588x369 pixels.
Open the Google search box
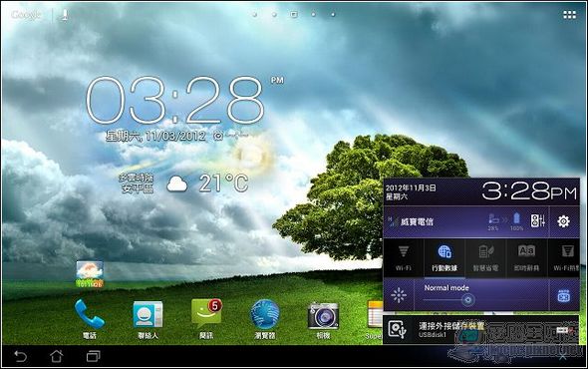click(26, 15)
